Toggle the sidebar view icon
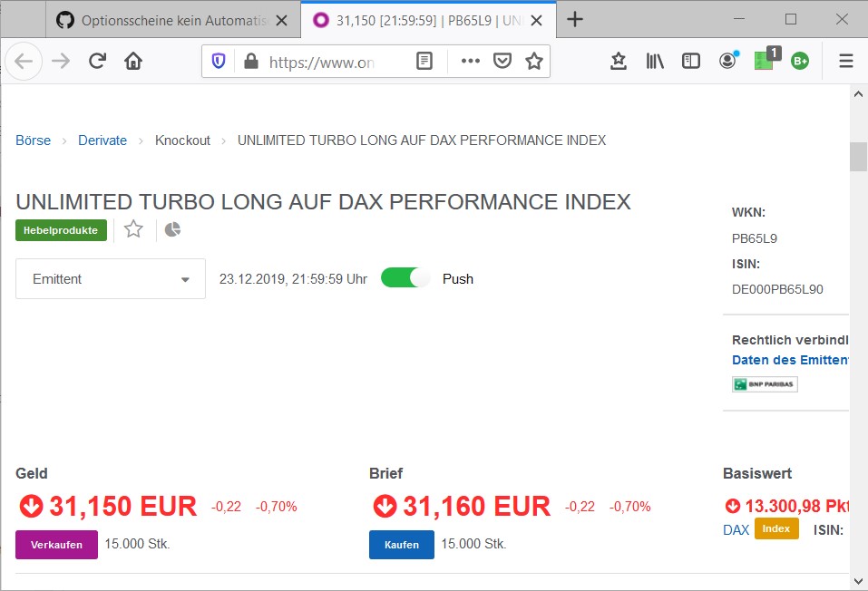 [x=690, y=60]
